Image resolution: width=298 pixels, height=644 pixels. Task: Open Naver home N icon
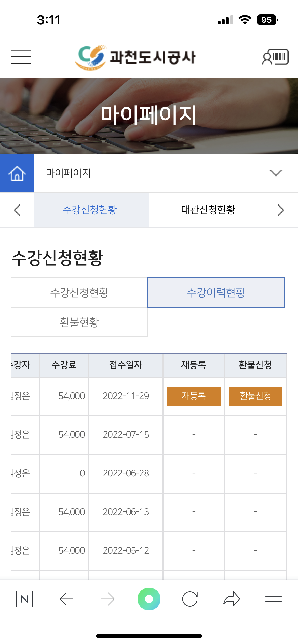point(24,599)
